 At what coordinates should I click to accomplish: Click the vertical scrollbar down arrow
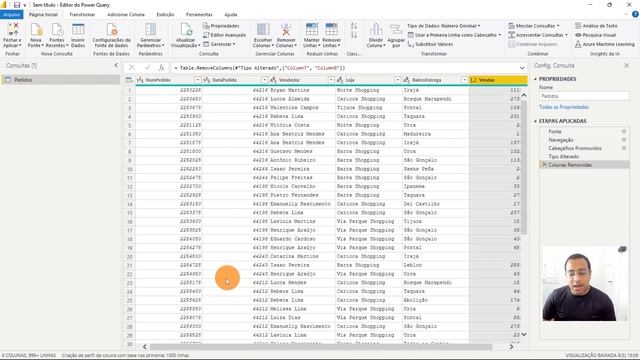(x=524, y=334)
